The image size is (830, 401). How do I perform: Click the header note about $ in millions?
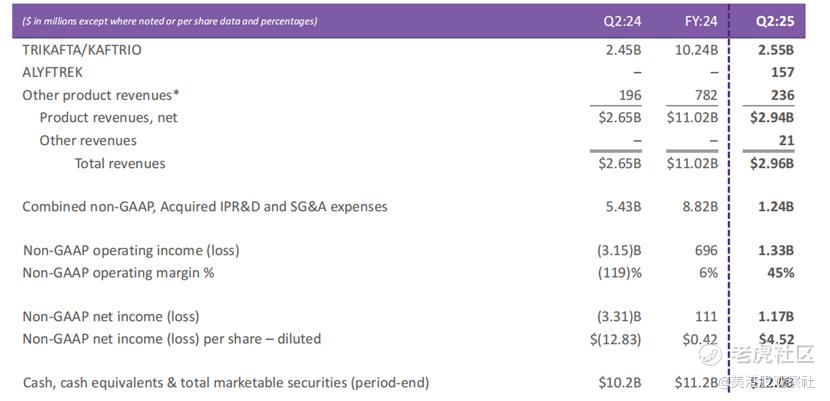(170, 22)
